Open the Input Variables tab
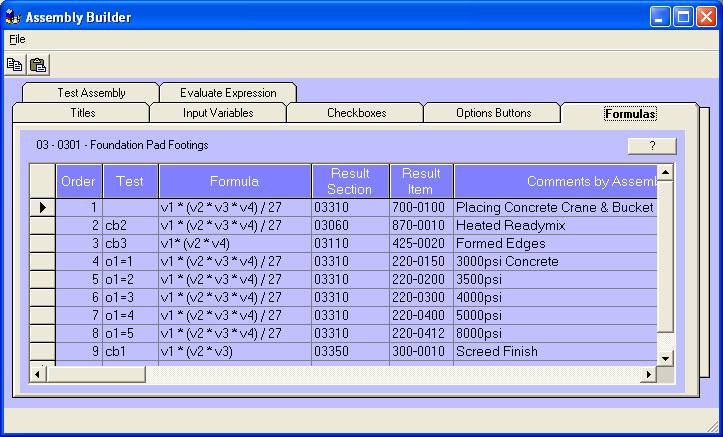Screen dimensions: 723x437 (x=218, y=113)
